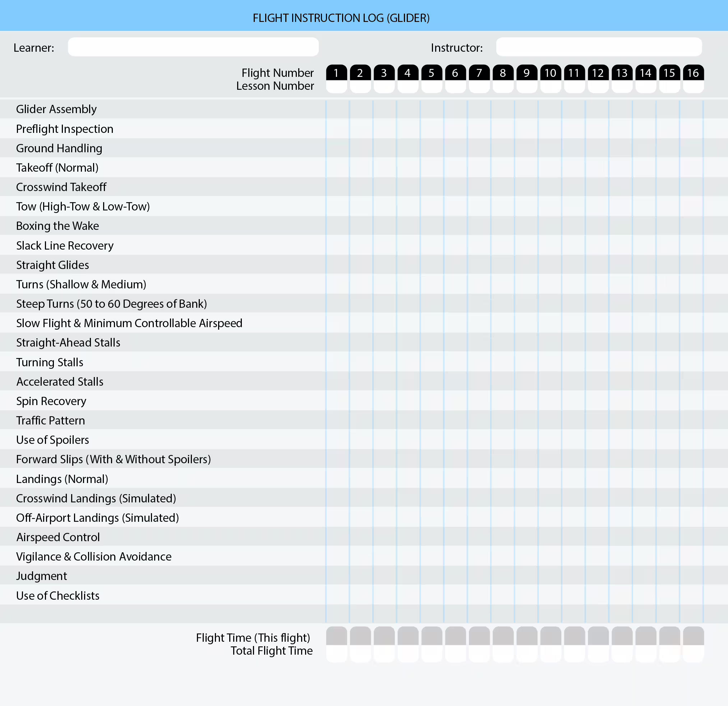The height and width of the screenshot is (706, 728).
Task: Click lesson number field under flight 9
Action: coord(527,87)
